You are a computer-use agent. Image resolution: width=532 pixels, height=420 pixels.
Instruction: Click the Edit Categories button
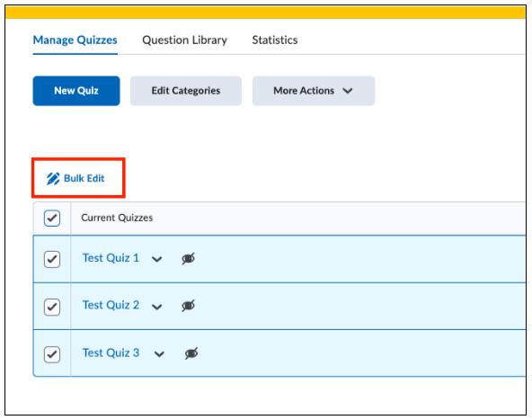coord(186,91)
